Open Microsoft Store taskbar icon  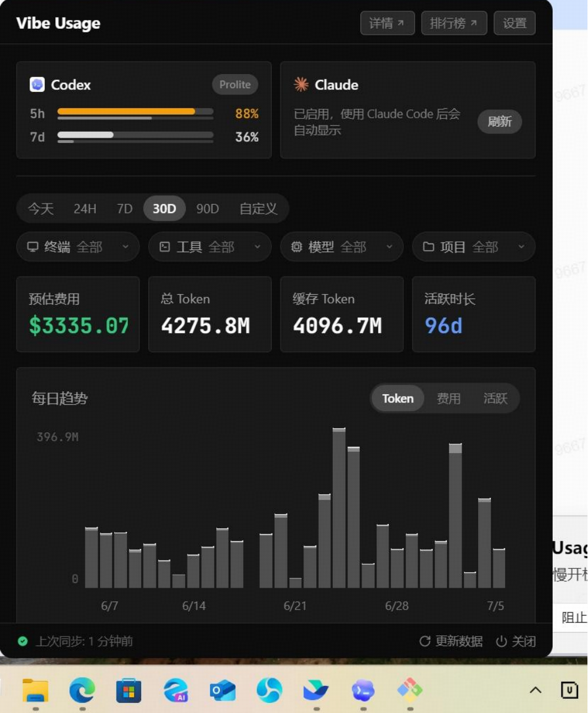coord(129,690)
